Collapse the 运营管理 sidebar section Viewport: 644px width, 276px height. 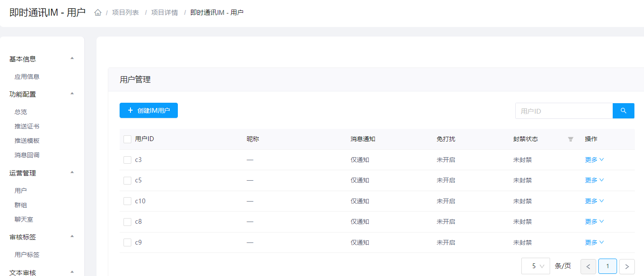72,172
